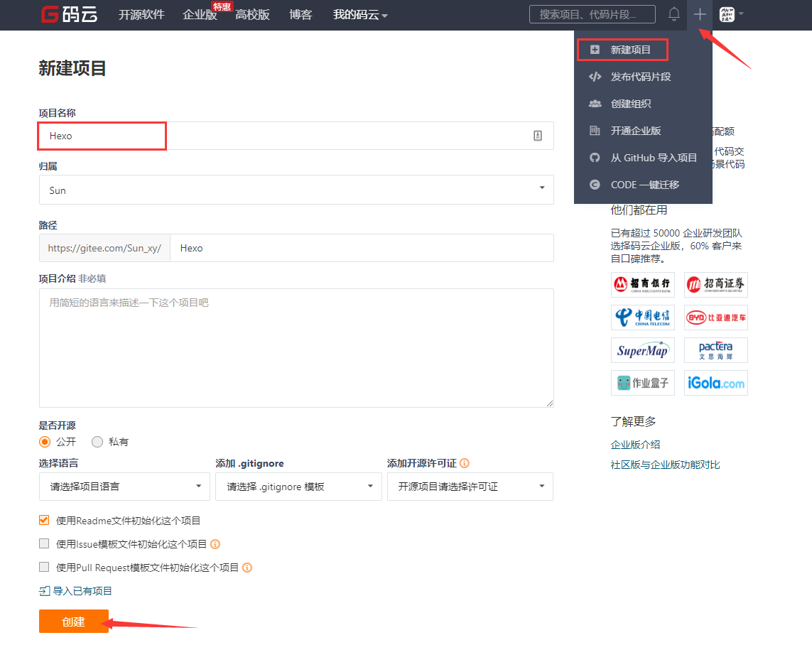Choose CODE 一键迁移 menu entry
812x645 pixels.
pyautogui.click(x=643, y=184)
